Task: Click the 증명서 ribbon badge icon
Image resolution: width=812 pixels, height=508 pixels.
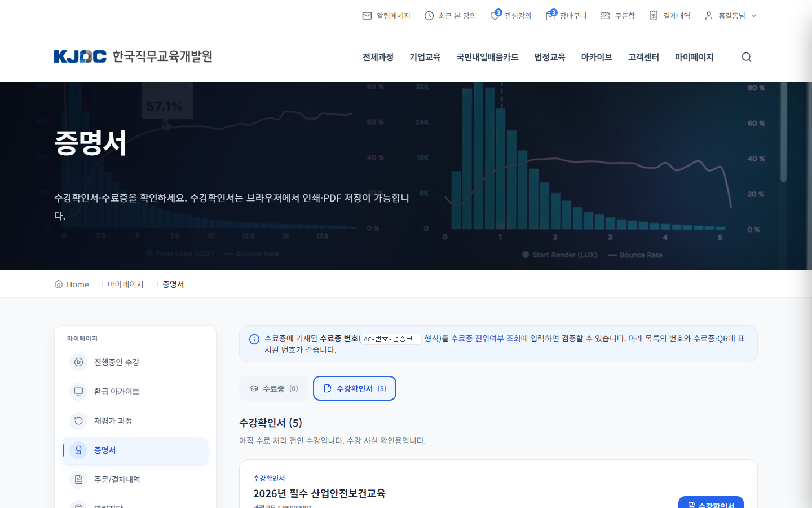Action: click(x=78, y=450)
